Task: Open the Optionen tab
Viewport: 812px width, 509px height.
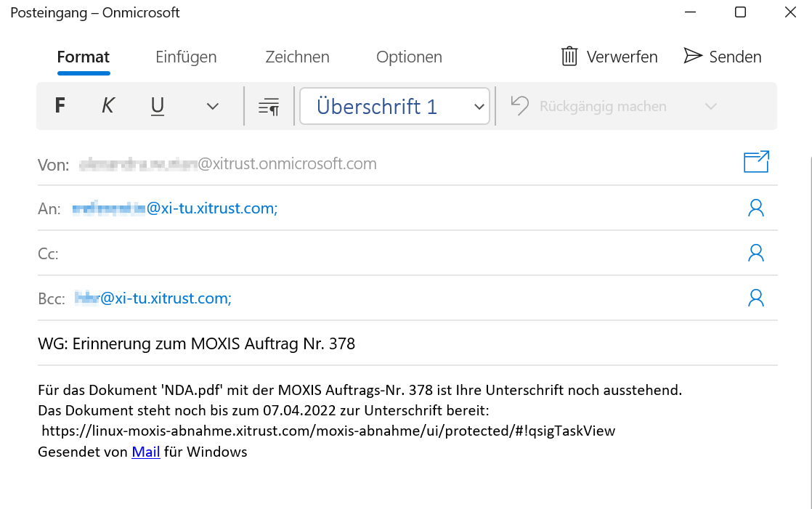Action: (409, 57)
